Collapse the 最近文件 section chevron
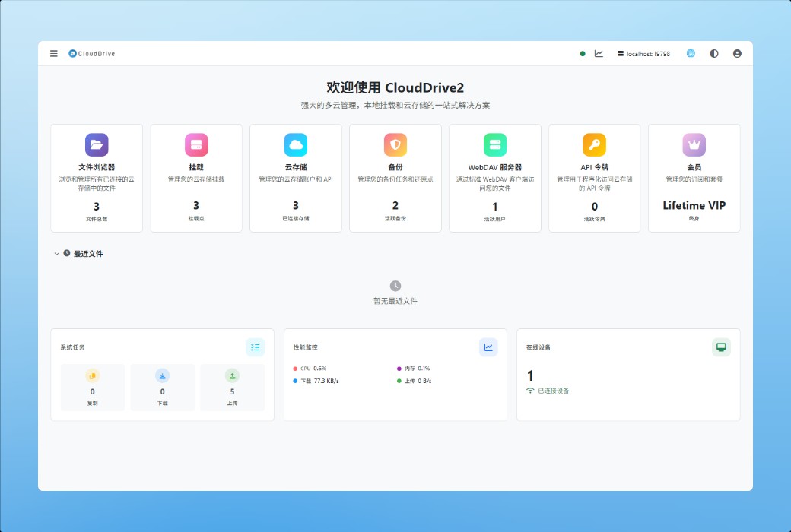This screenshot has width=791, height=532. tap(56, 254)
